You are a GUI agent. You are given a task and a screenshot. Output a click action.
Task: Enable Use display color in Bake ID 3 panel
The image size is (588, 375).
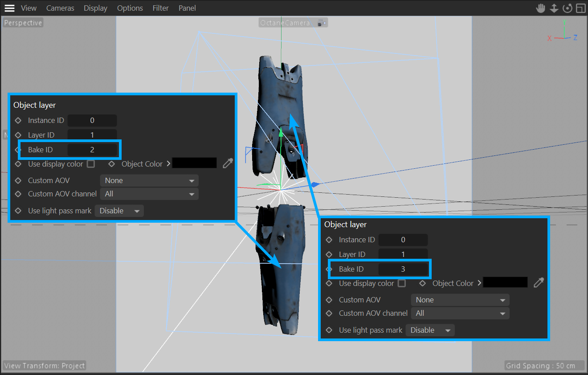402,283
